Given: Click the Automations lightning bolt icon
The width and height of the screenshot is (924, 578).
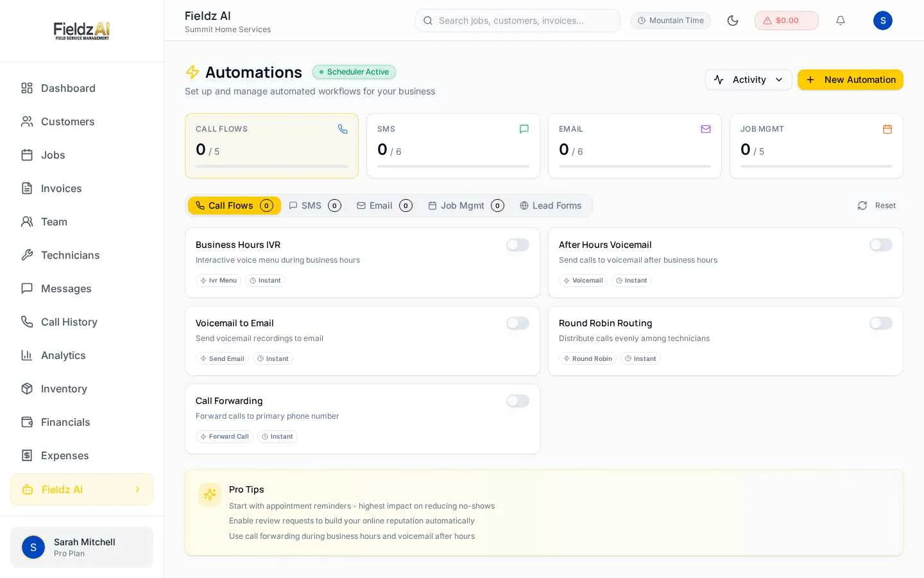Looking at the screenshot, I should pyautogui.click(x=193, y=72).
